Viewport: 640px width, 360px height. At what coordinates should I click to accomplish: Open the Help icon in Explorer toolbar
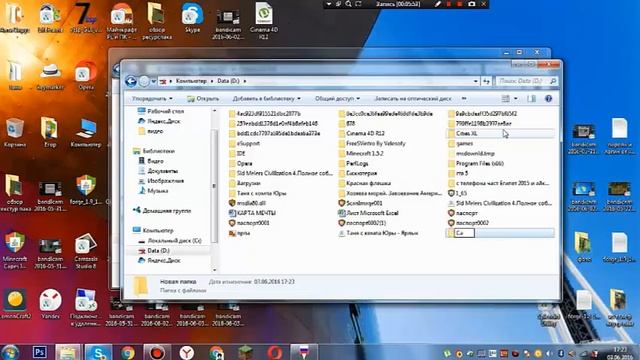[x=549, y=98]
